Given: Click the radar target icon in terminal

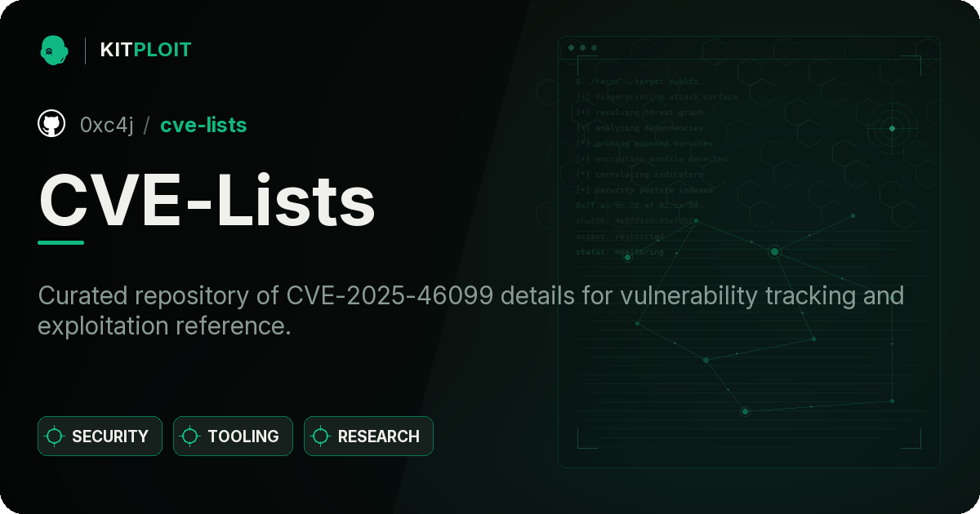Looking at the screenshot, I should pos(892,128).
